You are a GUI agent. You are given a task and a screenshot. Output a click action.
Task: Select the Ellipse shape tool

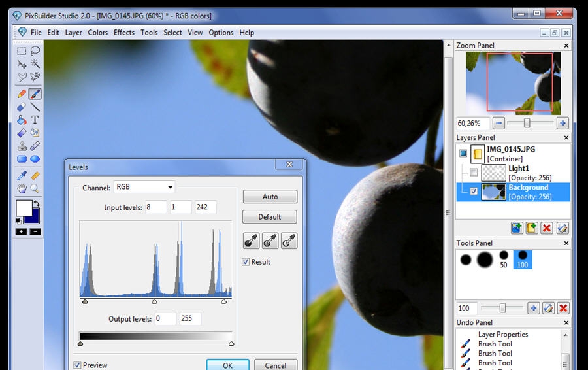(x=35, y=159)
